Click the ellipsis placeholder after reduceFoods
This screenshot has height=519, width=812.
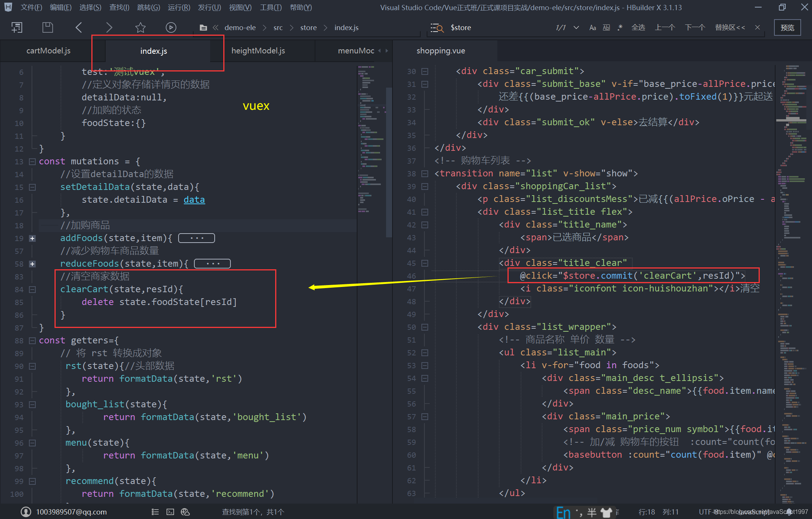point(212,264)
